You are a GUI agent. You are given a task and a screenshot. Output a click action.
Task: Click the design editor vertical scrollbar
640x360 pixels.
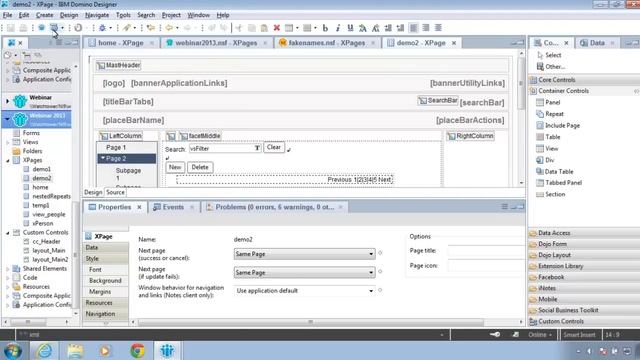(x=521, y=84)
